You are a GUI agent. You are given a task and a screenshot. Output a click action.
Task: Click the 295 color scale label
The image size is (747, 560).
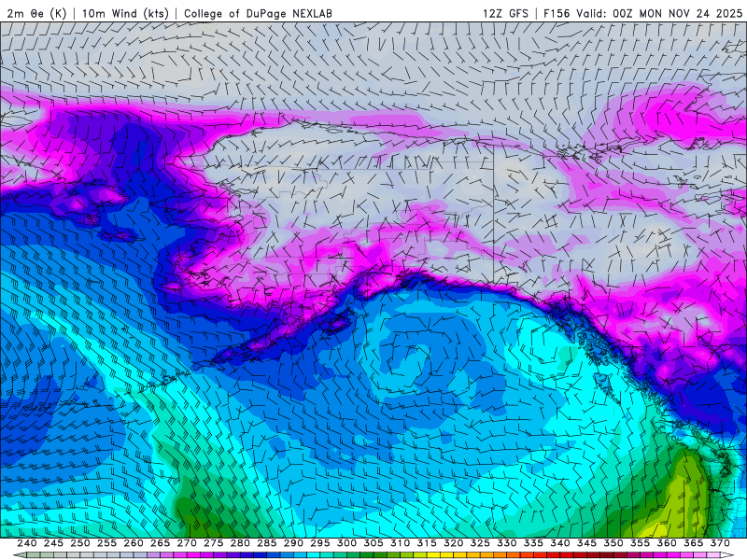(320, 543)
